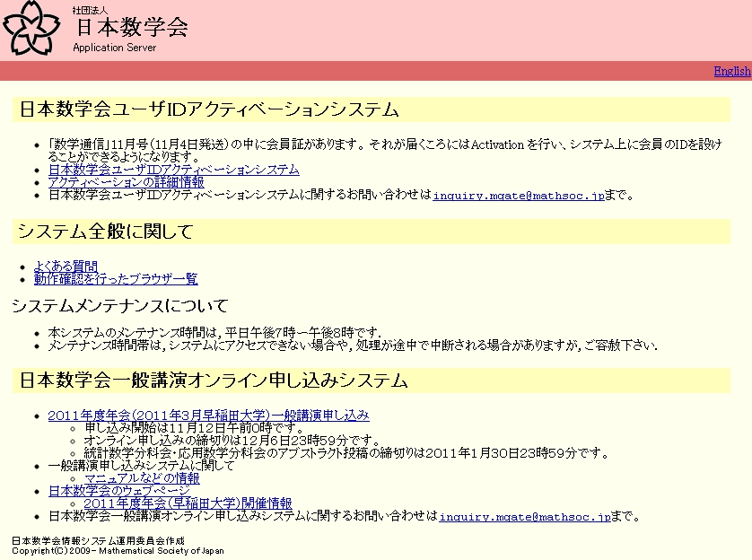The height and width of the screenshot is (560, 752).
Task: Click the システム全般に関して section heading
Action: (x=106, y=232)
